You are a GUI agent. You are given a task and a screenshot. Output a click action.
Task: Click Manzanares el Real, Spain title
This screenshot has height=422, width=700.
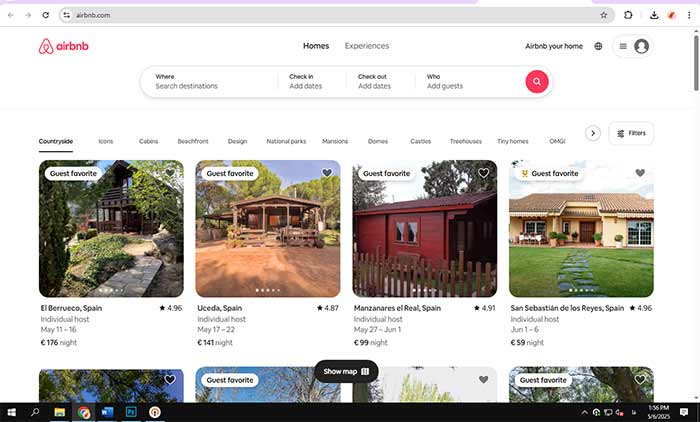point(397,308)
